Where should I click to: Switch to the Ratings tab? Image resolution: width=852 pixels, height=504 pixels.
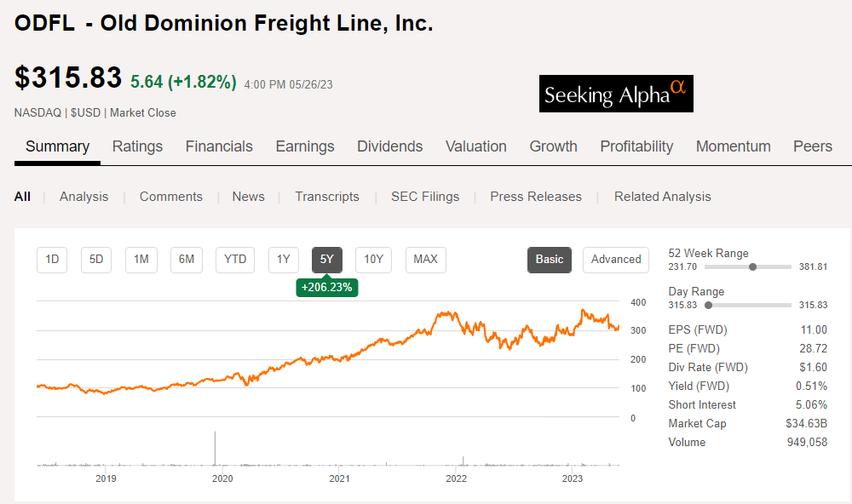pos(137,146)
